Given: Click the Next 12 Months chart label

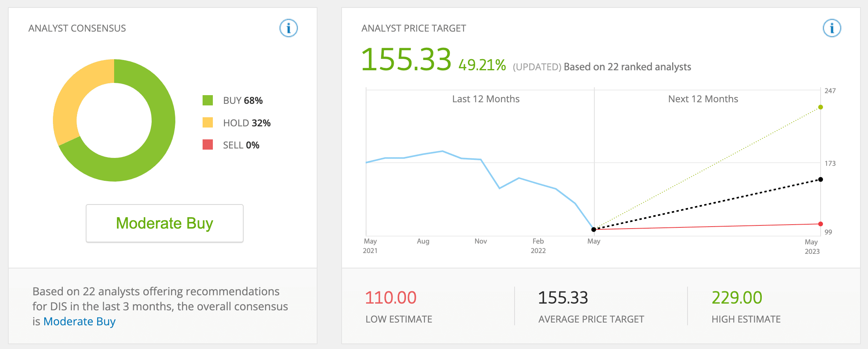Looking at the screenshot, I should click(x=703, y=99).
